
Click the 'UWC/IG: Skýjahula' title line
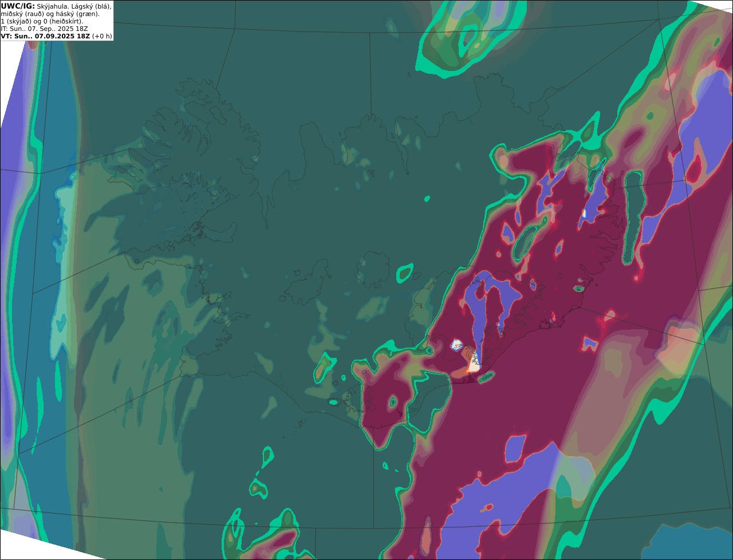point(56,6)
